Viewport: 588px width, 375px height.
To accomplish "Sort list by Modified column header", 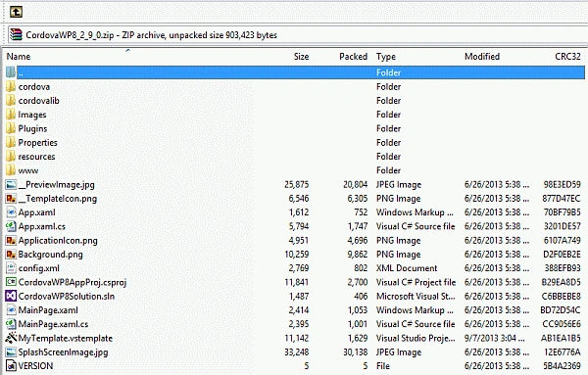I will 482,57.
